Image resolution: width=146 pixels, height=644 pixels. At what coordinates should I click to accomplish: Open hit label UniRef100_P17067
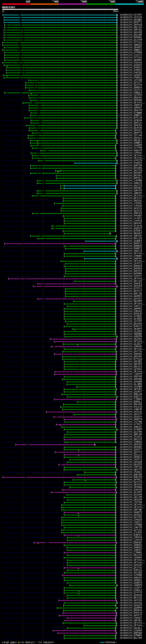coord(131,15)
